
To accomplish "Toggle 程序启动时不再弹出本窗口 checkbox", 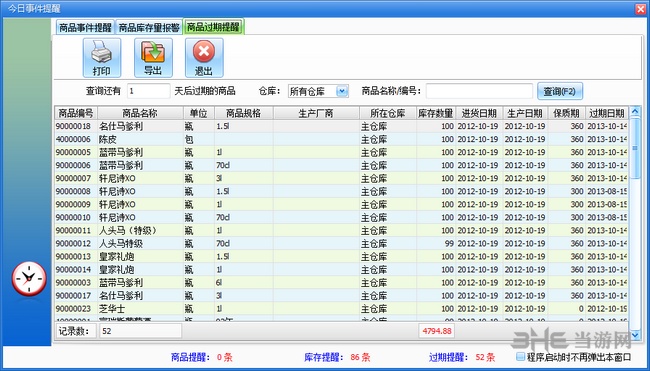I will click(521, 356).
